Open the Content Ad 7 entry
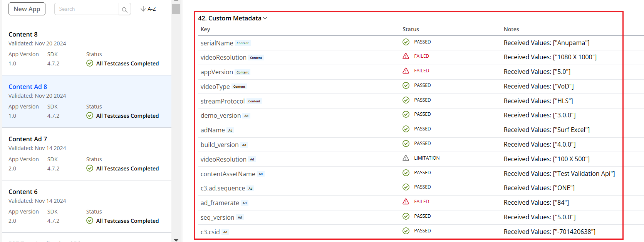Image resolution: width=644 pixels, height=242 pixels. (28, 139)
